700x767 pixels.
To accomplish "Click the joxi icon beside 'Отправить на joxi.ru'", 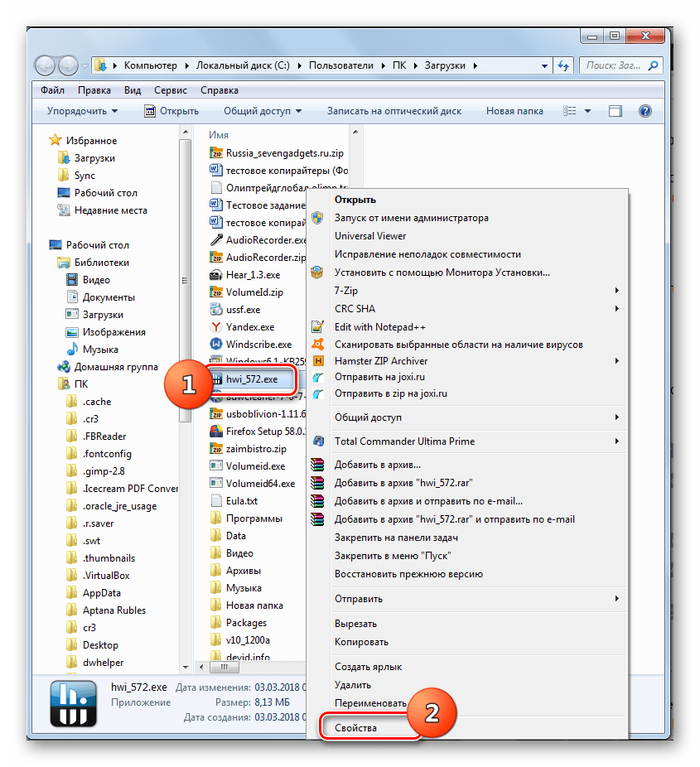I will 317,377.
